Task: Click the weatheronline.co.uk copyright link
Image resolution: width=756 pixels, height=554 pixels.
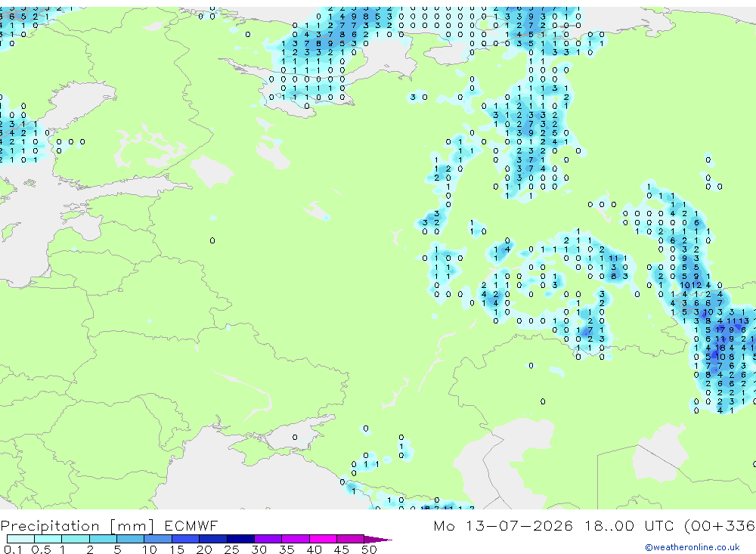Action: point(692,547)
